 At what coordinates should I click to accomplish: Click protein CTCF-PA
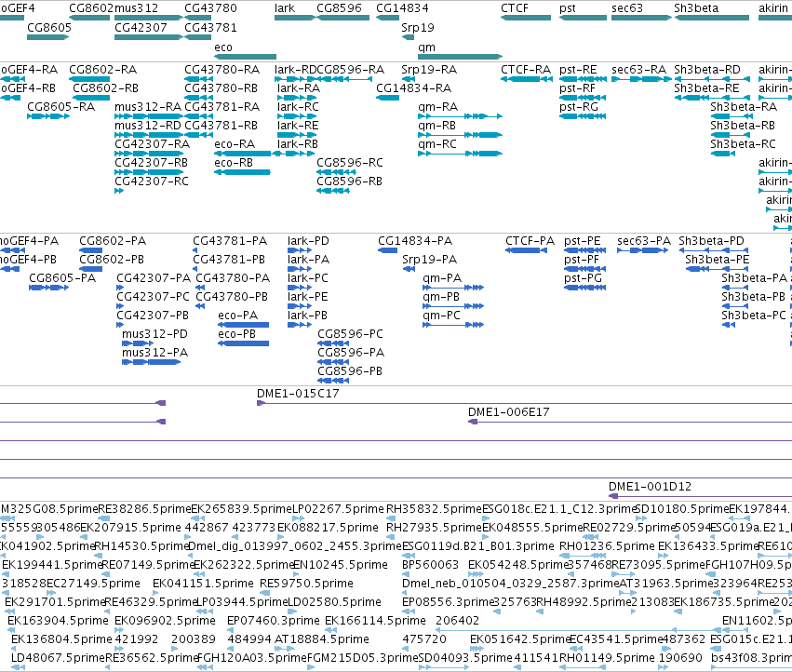point(526,250)
